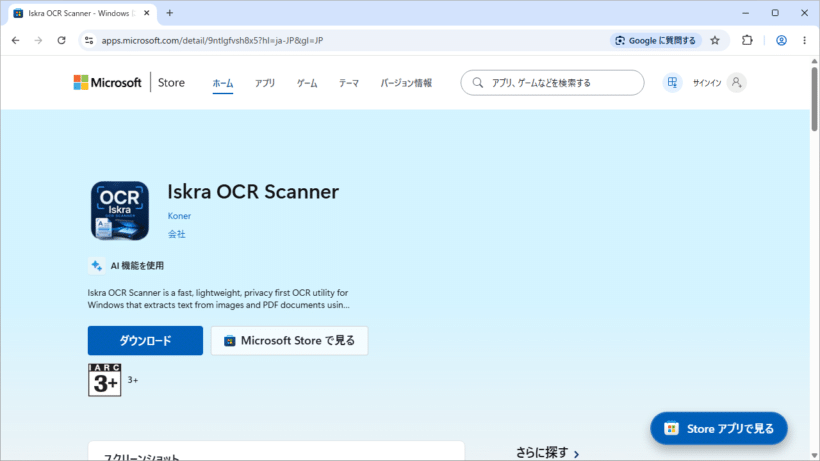Screen dimensions: 820x461
Task: Open the ゲーム navigation tab
Action: tap(307, 83)
